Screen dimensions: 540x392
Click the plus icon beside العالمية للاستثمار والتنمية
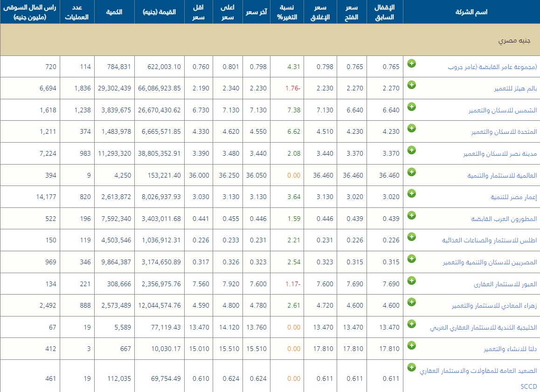coord(412,172)
